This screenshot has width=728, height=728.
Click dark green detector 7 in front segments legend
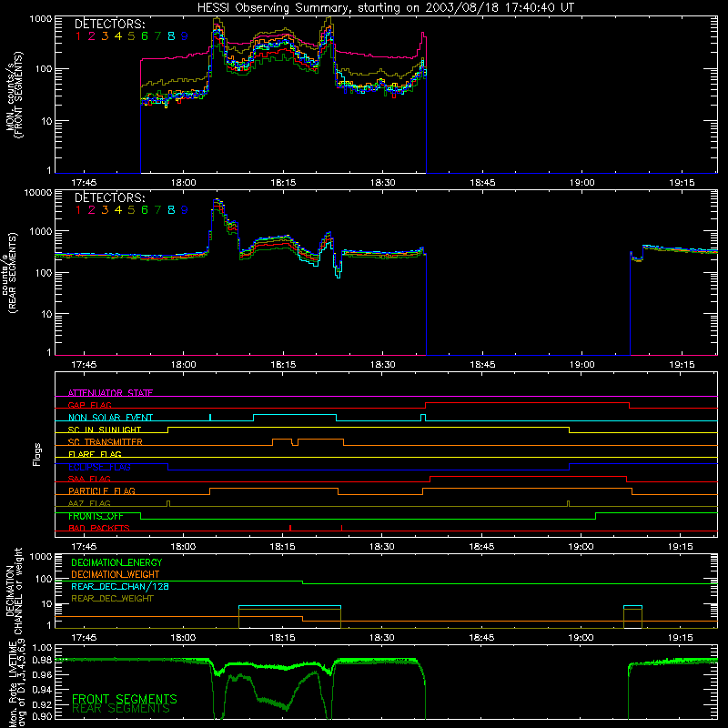coord(157,35)
